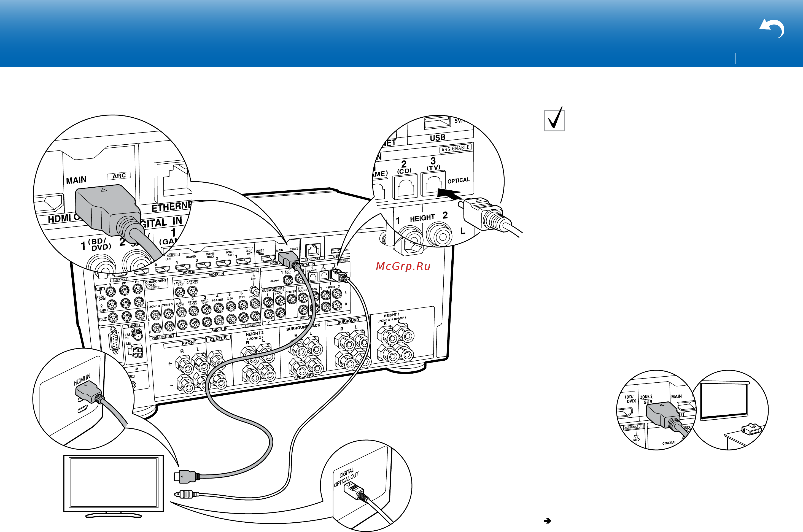This screenshot has height=532, width=803.
Task: Click the back arrow in the header
Action: point(772,29)
